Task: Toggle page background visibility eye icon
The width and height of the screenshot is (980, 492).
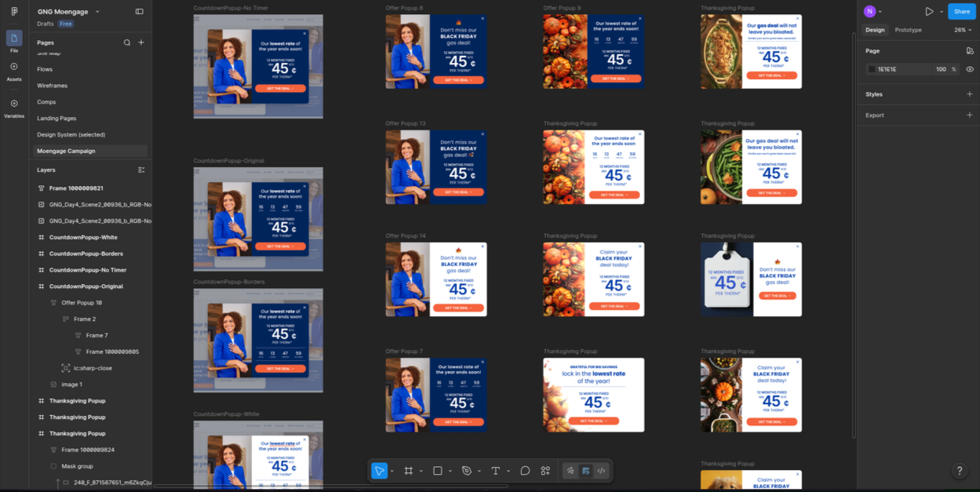Action: pyautogui.click(x=970, y=69)
